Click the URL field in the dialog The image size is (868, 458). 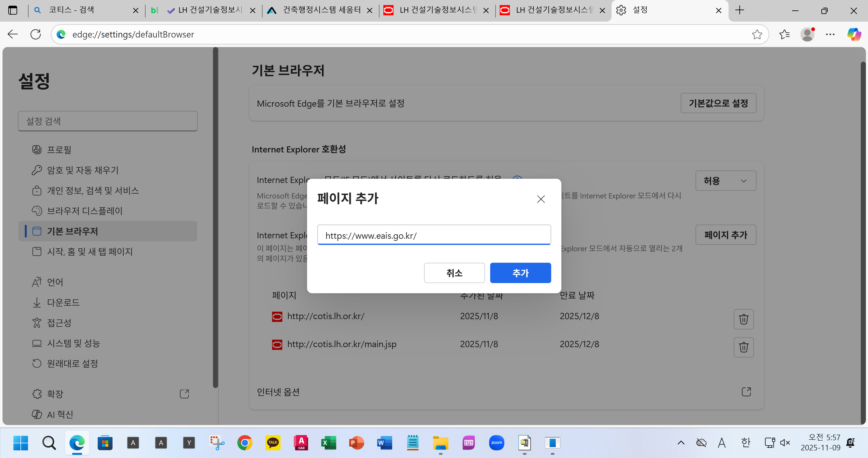434,235
